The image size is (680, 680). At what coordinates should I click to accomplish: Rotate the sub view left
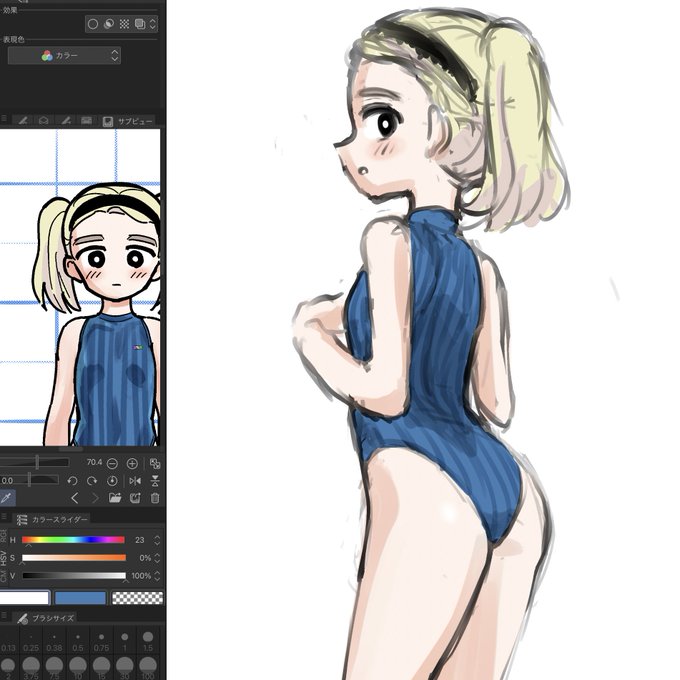pos(72,481)
